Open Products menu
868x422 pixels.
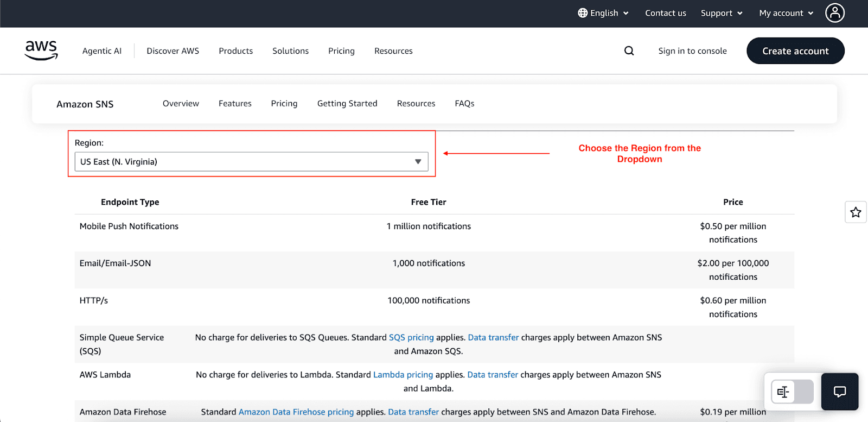(235, 51)
